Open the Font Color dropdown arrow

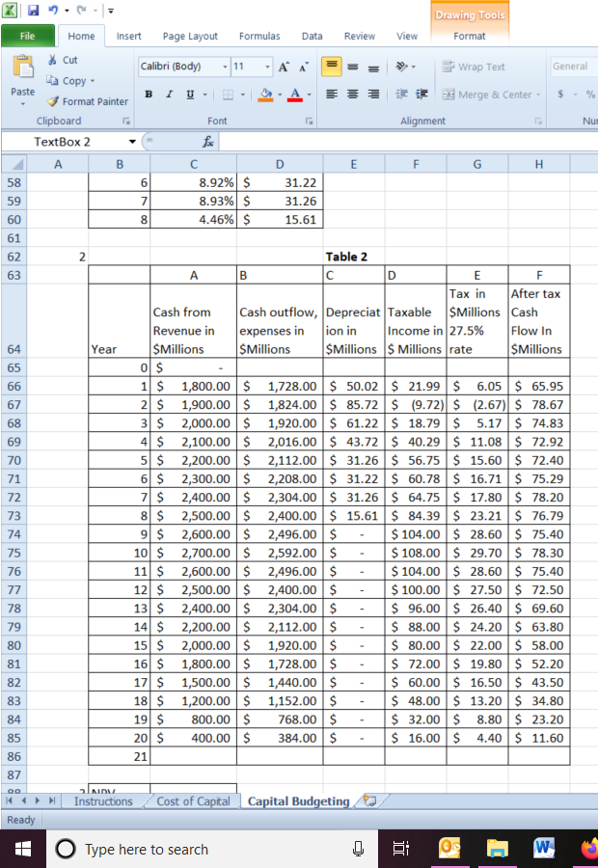click(x=309, y=95)
